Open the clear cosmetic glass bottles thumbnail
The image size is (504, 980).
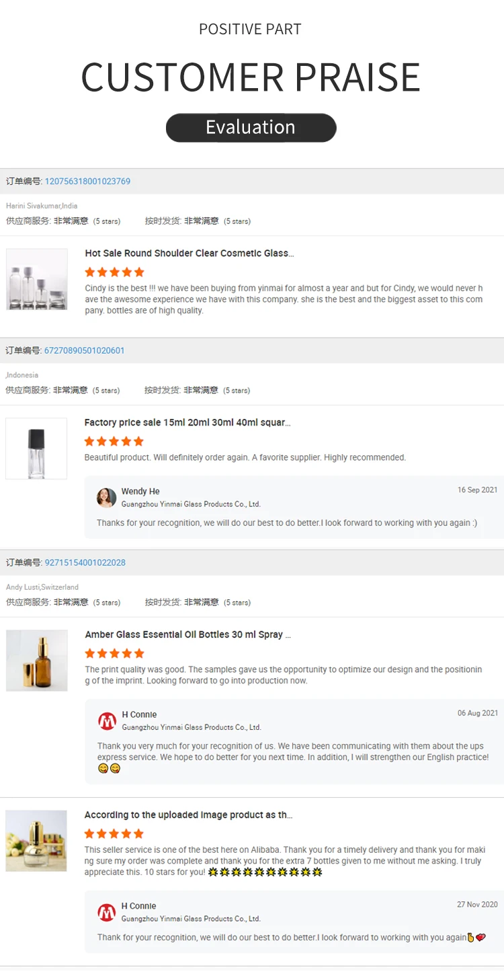(37, 279)
